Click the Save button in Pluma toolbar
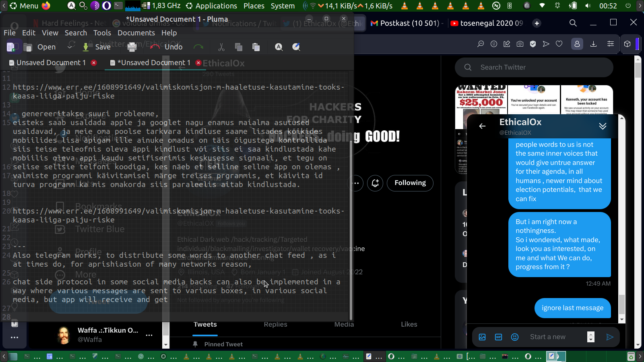644x362 pixels. coord(97,47)
